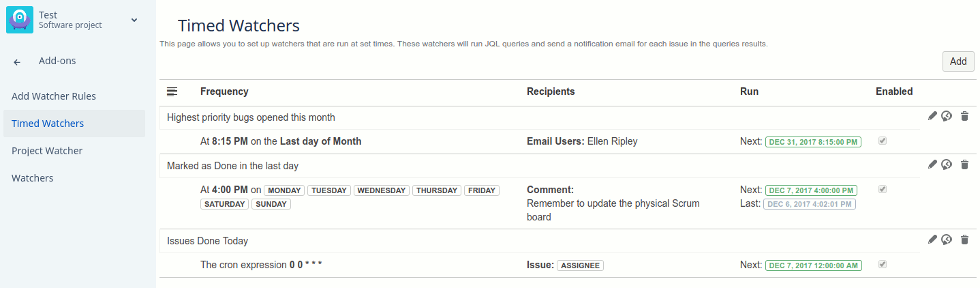Edit the Highest priority bugs watcher
The width and height of the screenshot is (980, 288).
pos(932,116)
